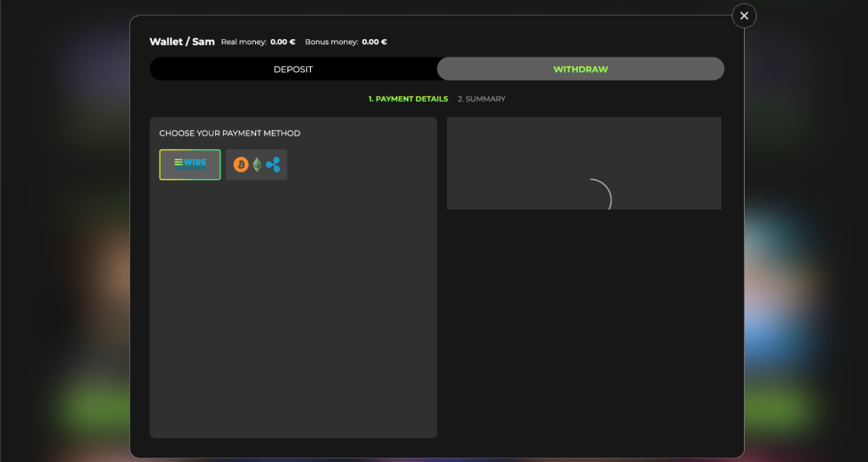Click the Real money label
This screenshot has height=462, width=868.
pos(244,42)
